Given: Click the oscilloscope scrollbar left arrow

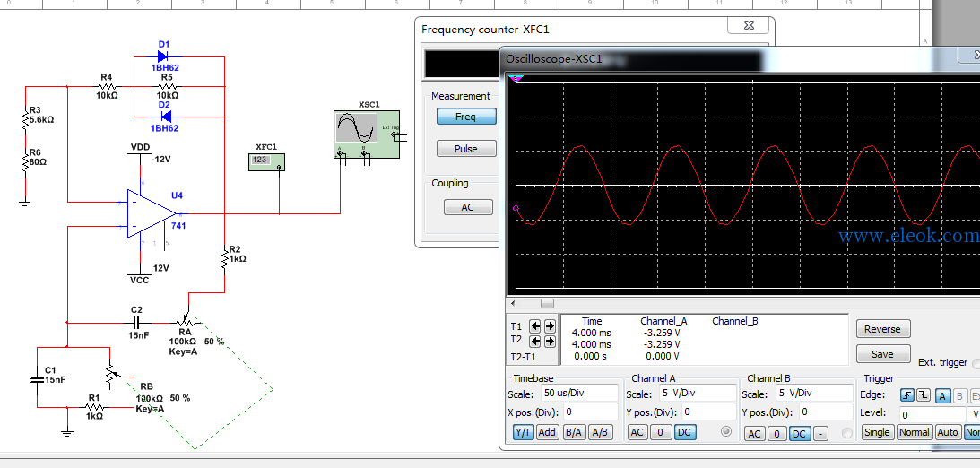Looking at the screenshot, I should click(x=513, y=303).
